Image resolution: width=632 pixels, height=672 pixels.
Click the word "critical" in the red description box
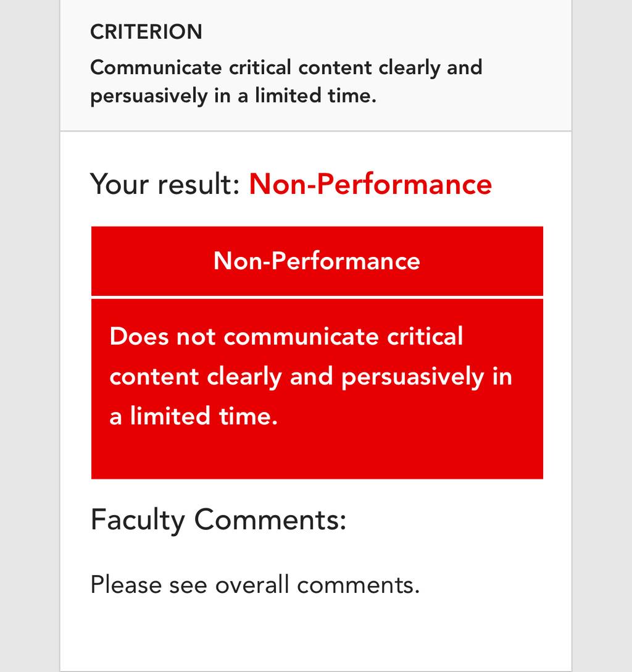(x=425, y=336)
